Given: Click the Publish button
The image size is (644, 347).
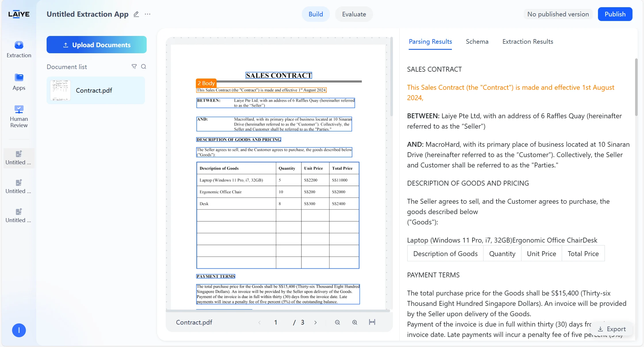Looking at the screenshot, I should tap(615, 14).
